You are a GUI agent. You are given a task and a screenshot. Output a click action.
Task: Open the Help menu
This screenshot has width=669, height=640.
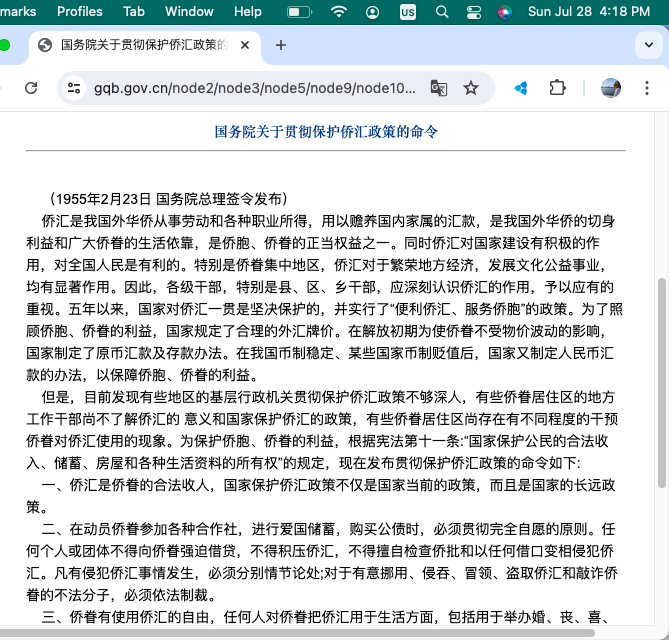point(247,12)
